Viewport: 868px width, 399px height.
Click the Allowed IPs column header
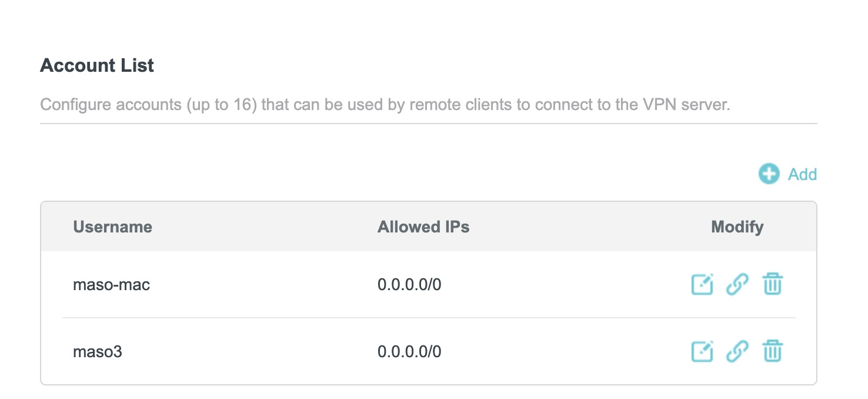[x=423, y=227]
